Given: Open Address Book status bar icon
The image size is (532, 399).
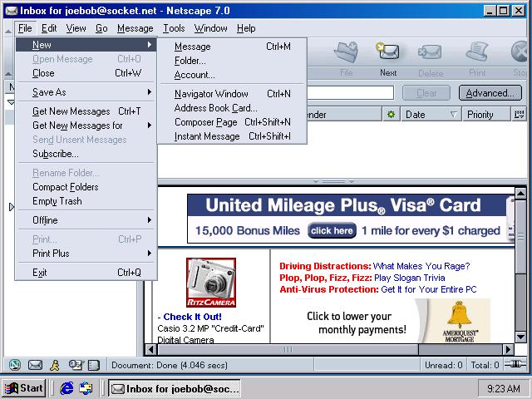Looking at the screenshot, I should (94, 365).
